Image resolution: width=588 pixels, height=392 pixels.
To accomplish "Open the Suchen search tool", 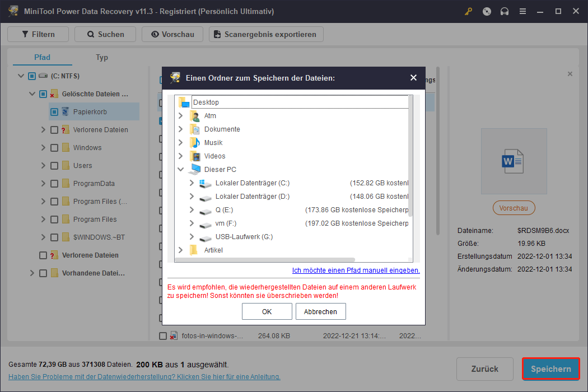I will tap(105, 34).
